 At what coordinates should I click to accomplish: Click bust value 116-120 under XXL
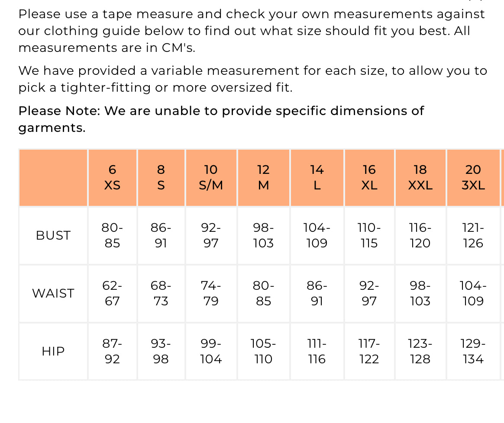[x=420, y=235]
